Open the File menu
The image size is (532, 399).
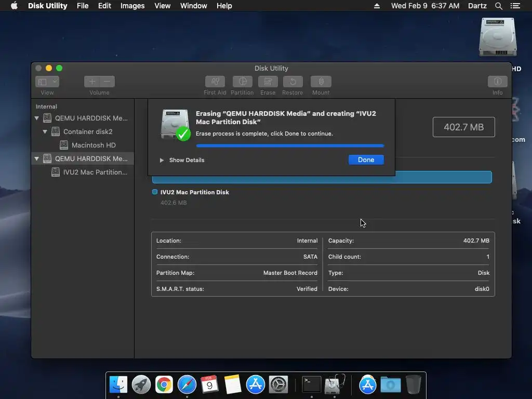tap(83, 6)
